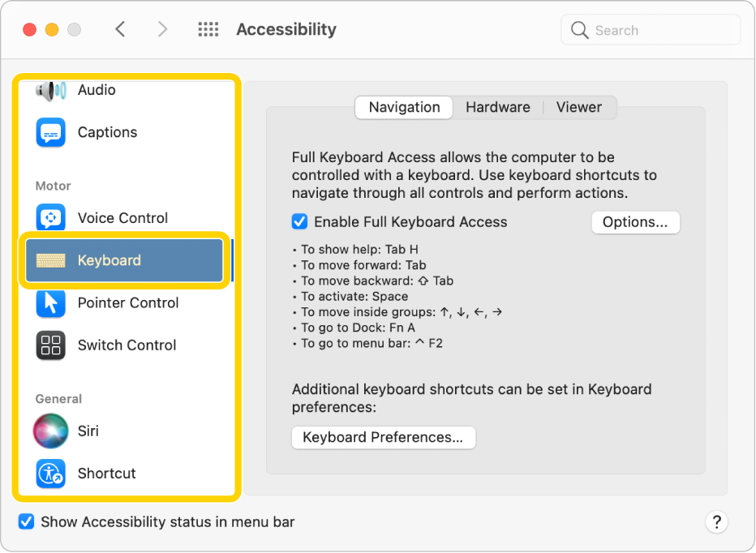Click the Search input field

click(x=651, y=30)
